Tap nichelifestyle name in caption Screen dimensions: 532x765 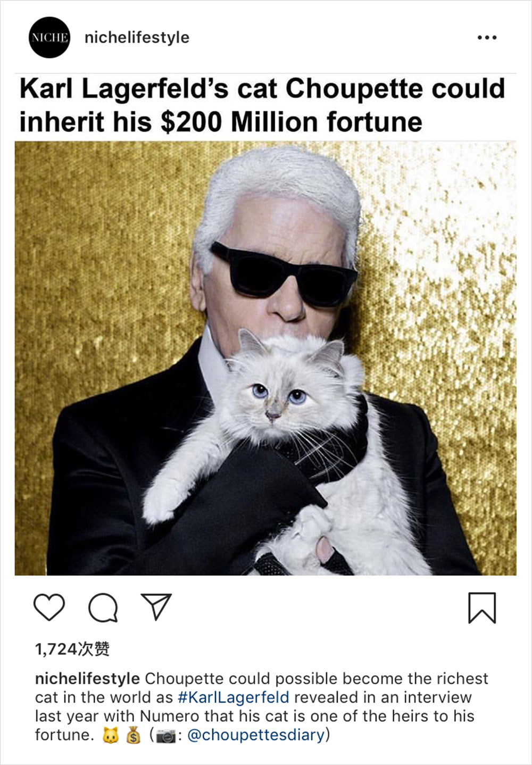point(87,679)
